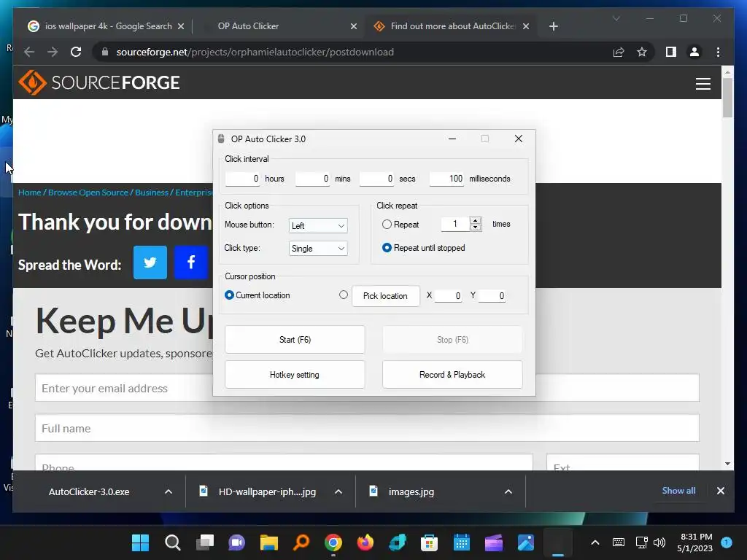Choose Current location cursor position
Screen dimensions: 747x560
click(229, 295)
